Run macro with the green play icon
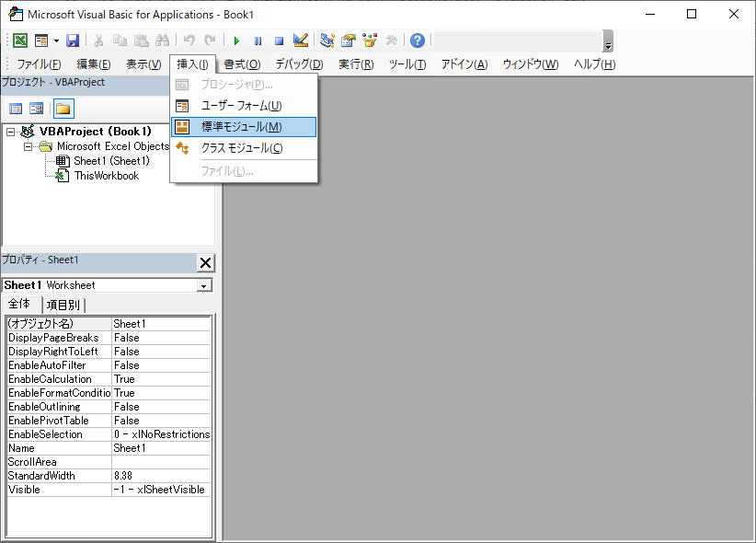Image resolution: width=756 pixels, height=543 pixels. click(x=236, y=41)
